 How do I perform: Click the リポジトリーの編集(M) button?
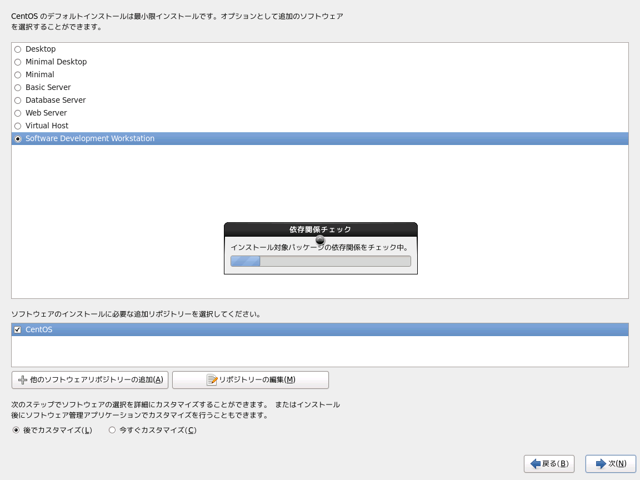coord(250,380)
